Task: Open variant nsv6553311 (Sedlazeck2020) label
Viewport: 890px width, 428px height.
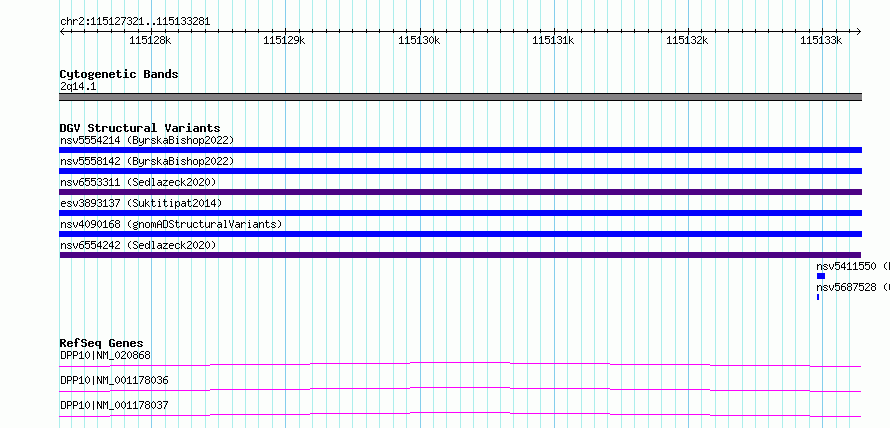Action: click(138, 182)
